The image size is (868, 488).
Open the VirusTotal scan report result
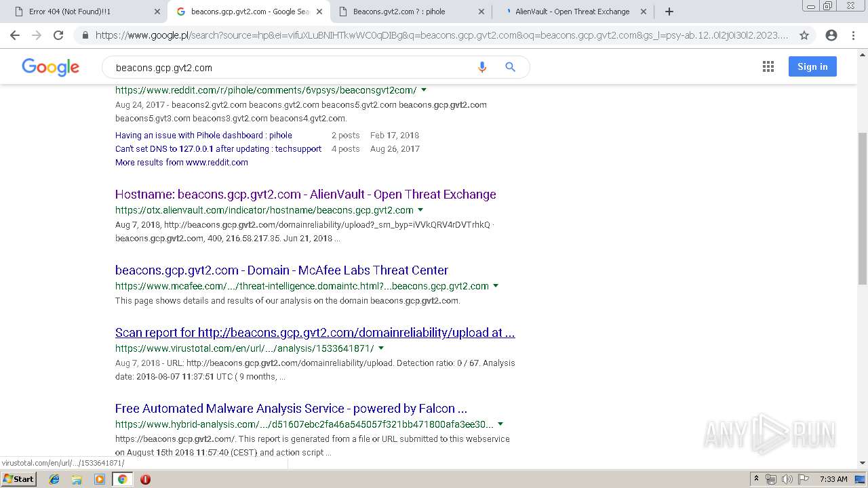coord(315,333)
